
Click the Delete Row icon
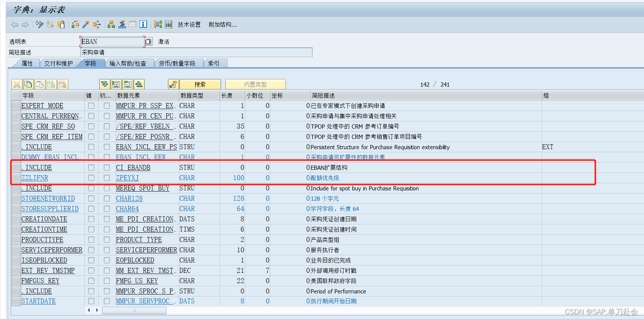(x=63, y=84)
